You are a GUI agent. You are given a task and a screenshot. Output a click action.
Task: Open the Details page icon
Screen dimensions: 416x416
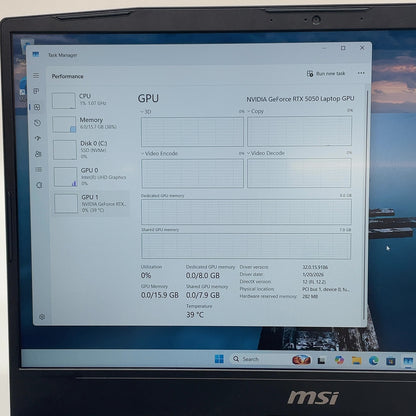tap(39, 169)
